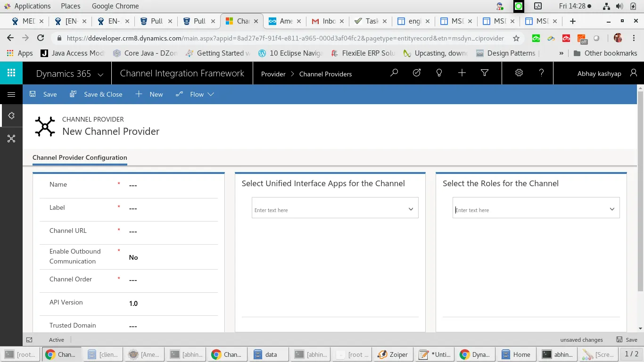Show more bookmarks via the double chevron
644x362 pixels.
click(x=561, y=53)
